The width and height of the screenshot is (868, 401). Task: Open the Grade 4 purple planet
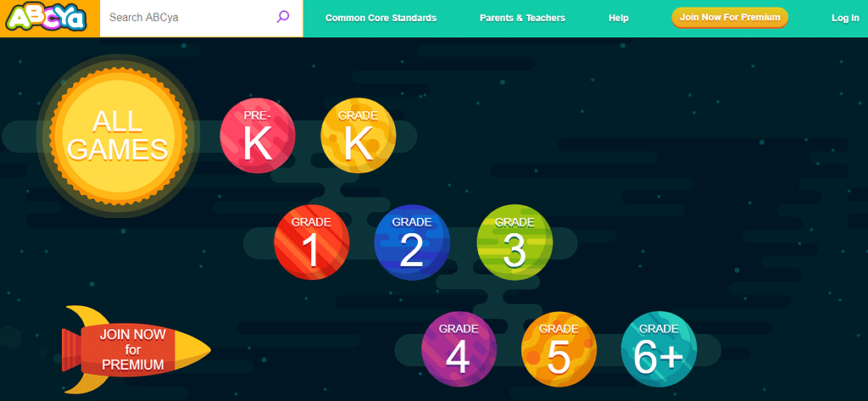tap(459, 348)
